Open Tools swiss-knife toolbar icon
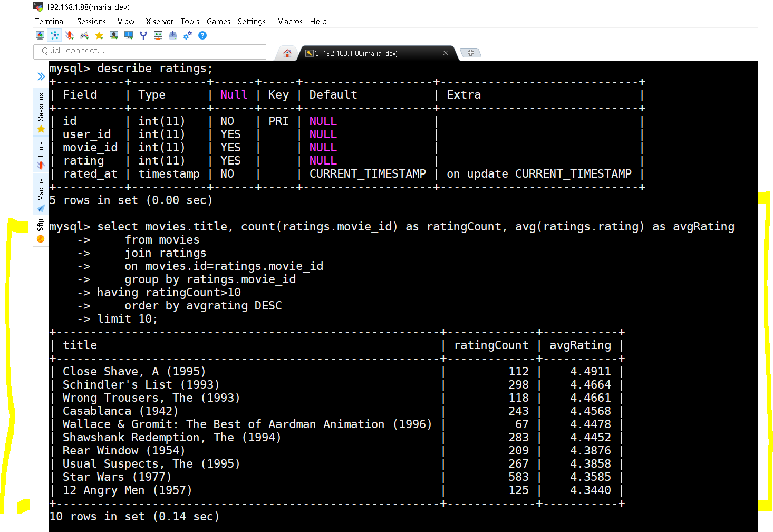 coord(70,35)
